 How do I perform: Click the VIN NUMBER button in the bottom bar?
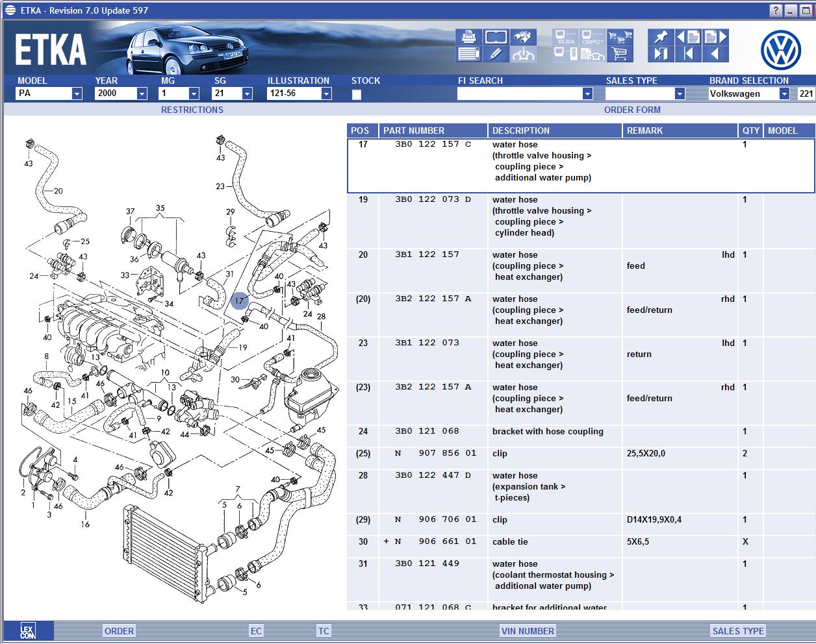(528, 631)
